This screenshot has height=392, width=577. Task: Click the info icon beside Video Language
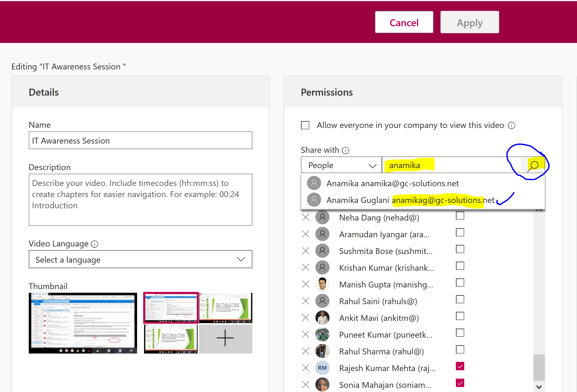(95, 244)
